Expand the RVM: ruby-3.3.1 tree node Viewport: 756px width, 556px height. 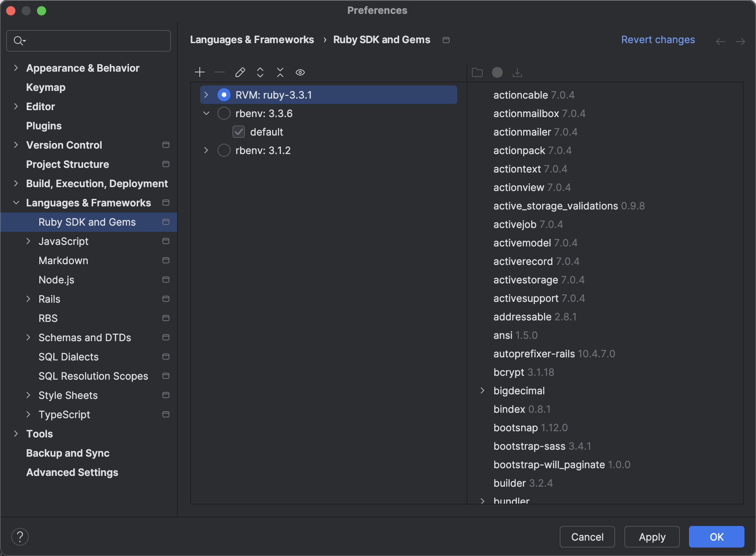pyautogui.click(x=206, y=95)
